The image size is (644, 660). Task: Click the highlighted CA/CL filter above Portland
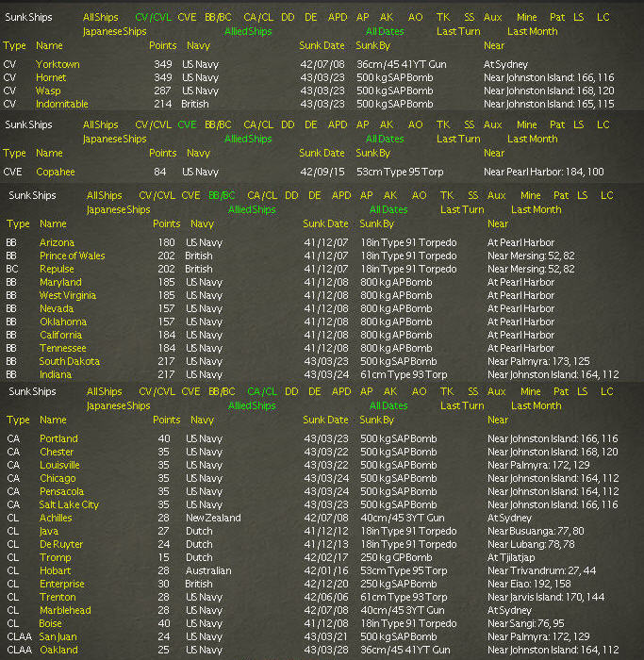(262, 391)
